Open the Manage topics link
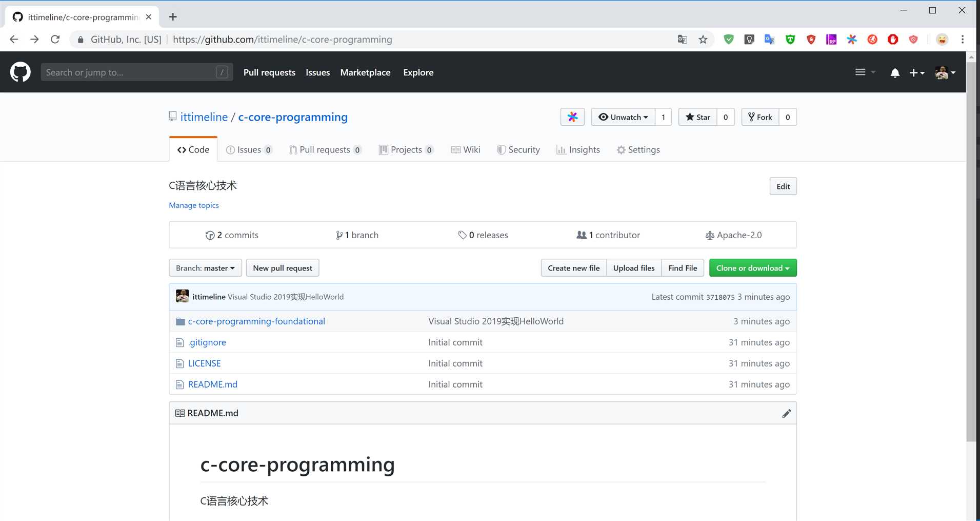 (x=194, y=205)
